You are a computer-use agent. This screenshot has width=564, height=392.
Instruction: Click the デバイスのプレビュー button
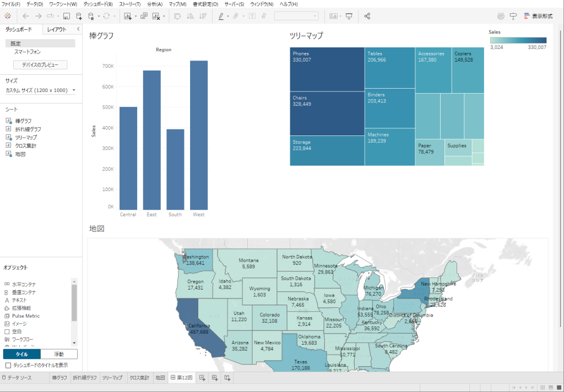tap(40, 65)
